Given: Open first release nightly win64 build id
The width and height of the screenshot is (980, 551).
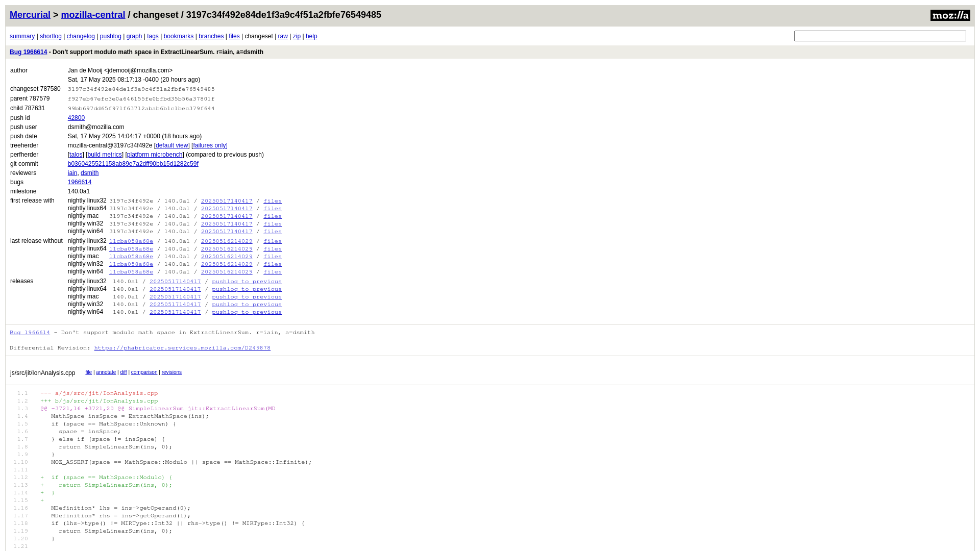Looking at the screenshot, I should pyautogui.click(x=227, y=232).
